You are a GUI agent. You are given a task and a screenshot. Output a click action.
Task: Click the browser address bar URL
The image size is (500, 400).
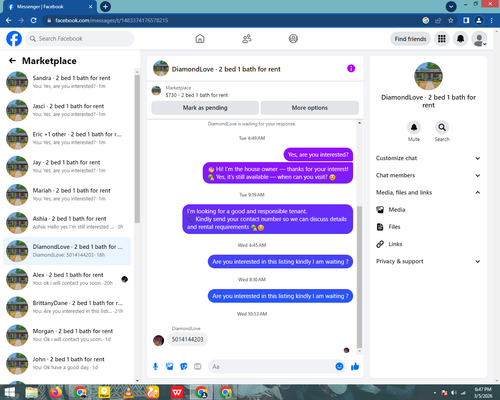point(112,20)
